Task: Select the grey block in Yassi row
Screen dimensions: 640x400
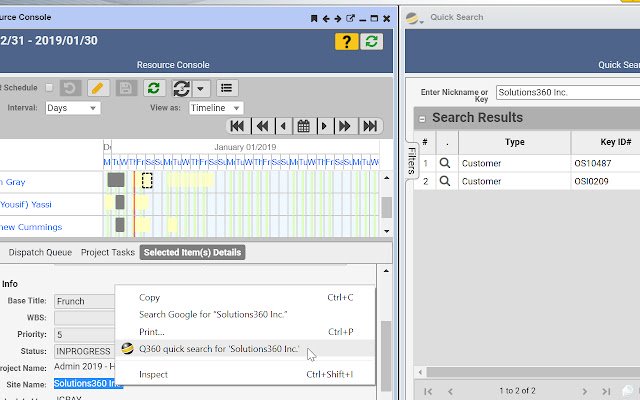Action: [120, 202]
